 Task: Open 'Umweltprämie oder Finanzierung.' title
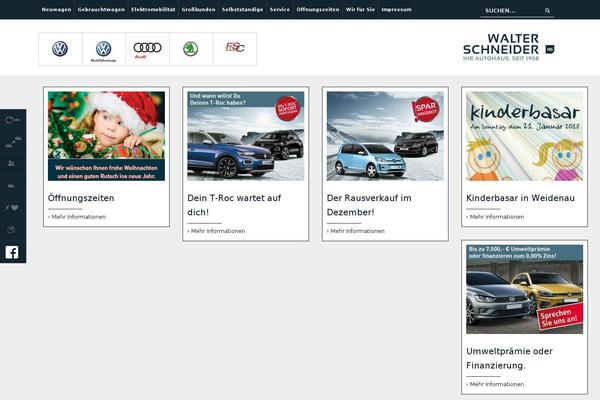[x=509, y=358]
